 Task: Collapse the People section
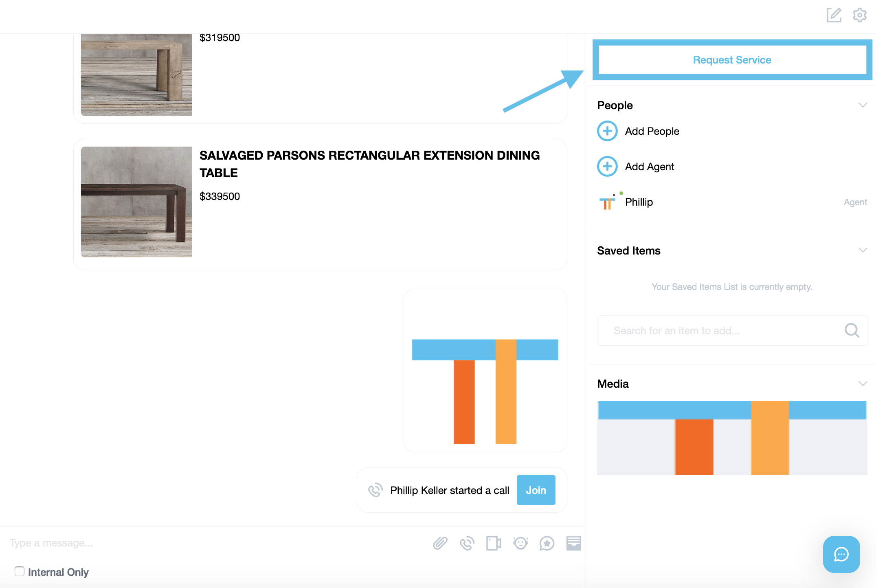click(863, 105)
